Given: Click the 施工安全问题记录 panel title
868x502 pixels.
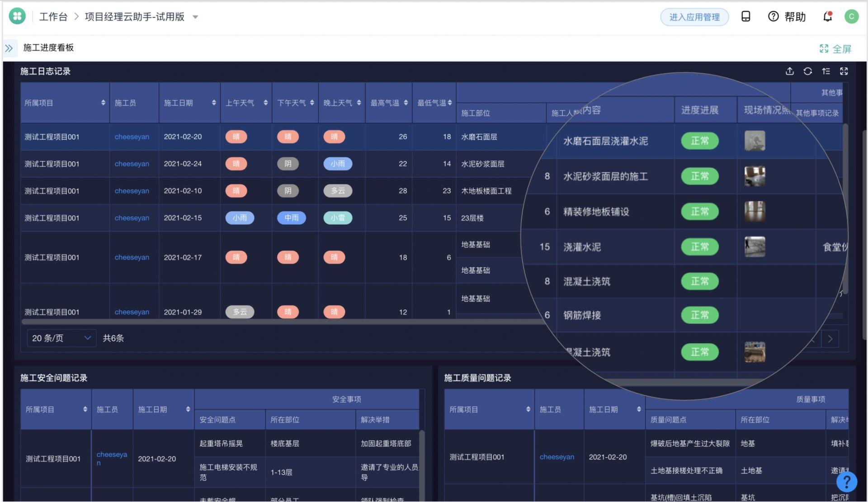Looking at the screenshot, I should [x=54, y=378].
